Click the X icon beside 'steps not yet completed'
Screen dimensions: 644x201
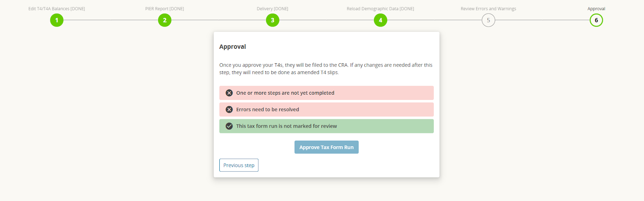coord(229,93)
